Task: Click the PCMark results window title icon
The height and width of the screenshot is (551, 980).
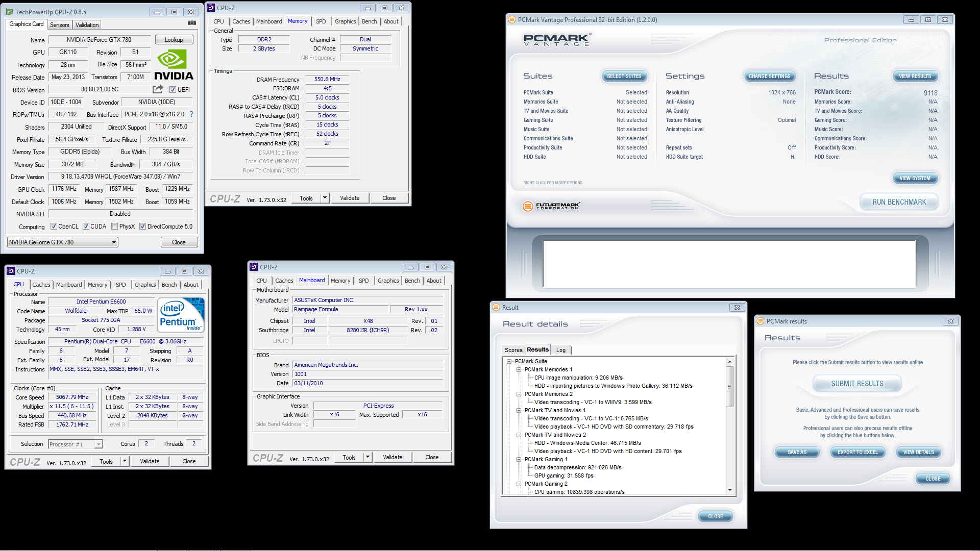Action: 761,321
